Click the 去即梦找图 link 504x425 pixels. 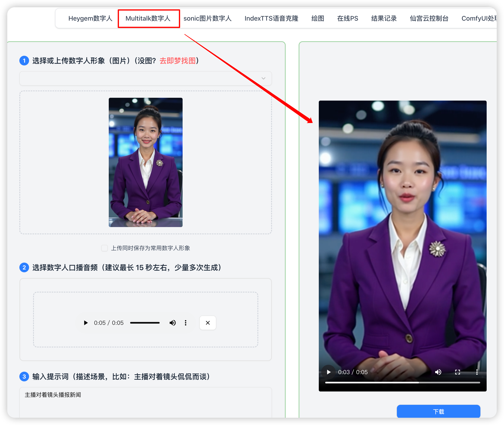[x=178, y=61]
